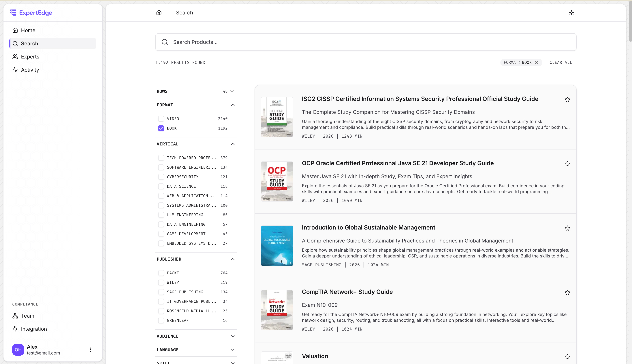Toggle the light/dark theme sun icon

[x=571, y=12]
